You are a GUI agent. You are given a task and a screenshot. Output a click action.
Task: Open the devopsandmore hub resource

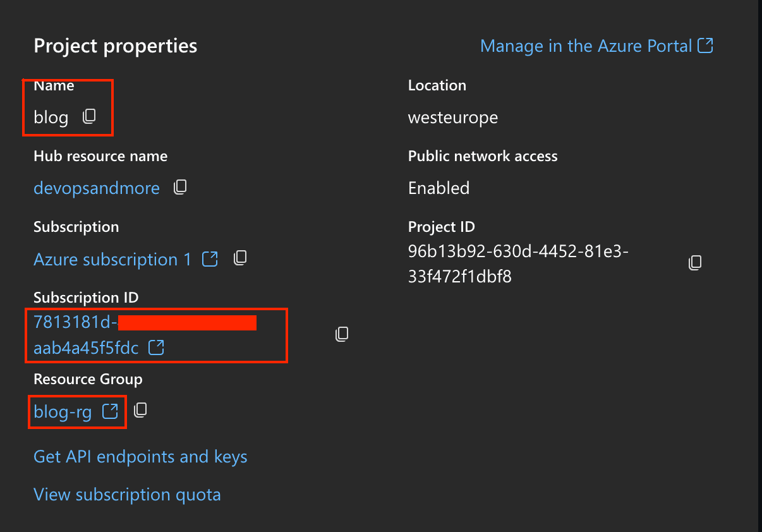[x=97, y=187]
